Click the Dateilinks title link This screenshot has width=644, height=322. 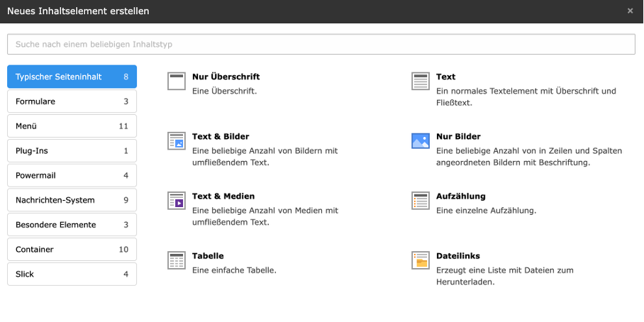click(x=457, y=256)
